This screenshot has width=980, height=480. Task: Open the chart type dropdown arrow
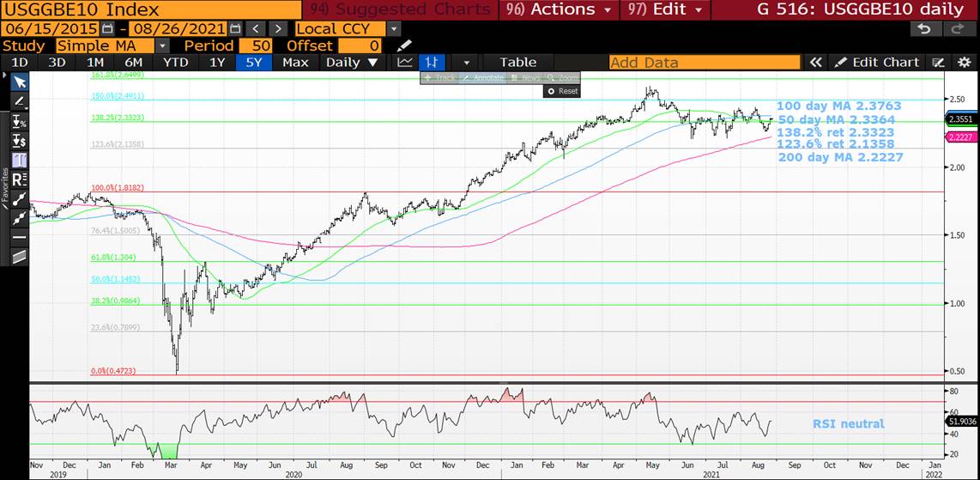(x=466, y=62)
